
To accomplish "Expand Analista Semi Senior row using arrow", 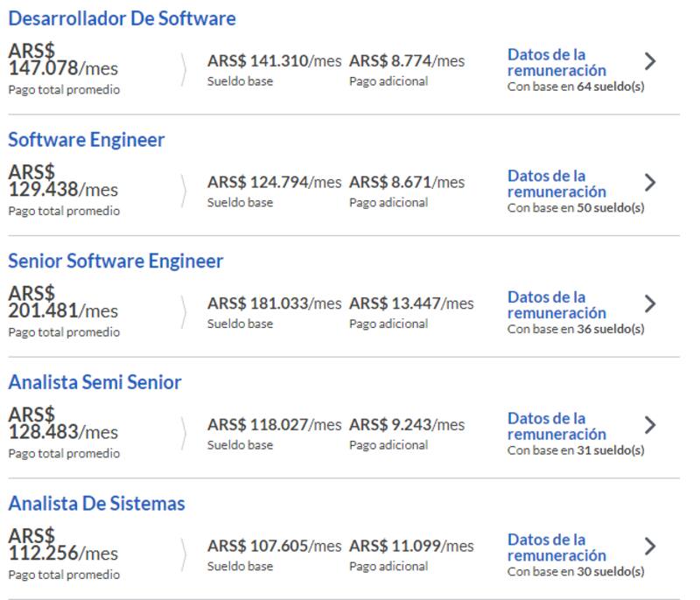I will point(649,425).
